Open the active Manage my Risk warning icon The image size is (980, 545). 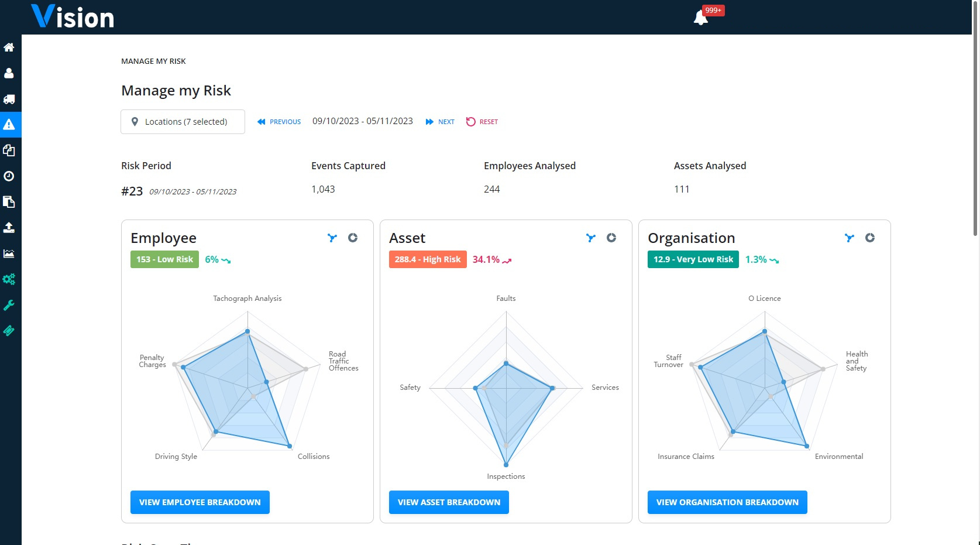(9, 125)
